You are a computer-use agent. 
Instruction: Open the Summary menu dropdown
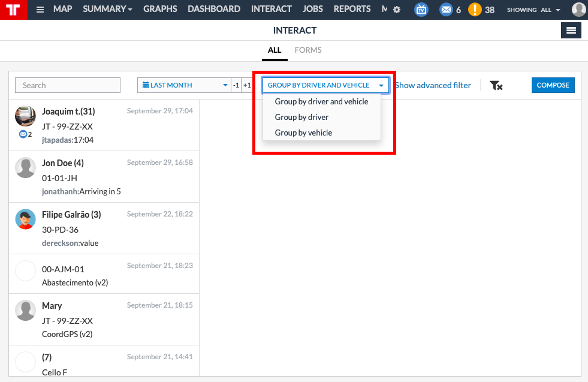pos(107,9)
